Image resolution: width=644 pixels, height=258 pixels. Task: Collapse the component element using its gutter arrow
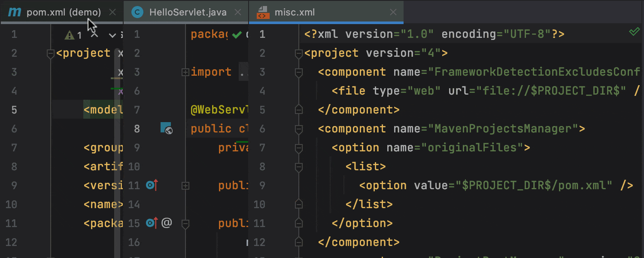298,72
